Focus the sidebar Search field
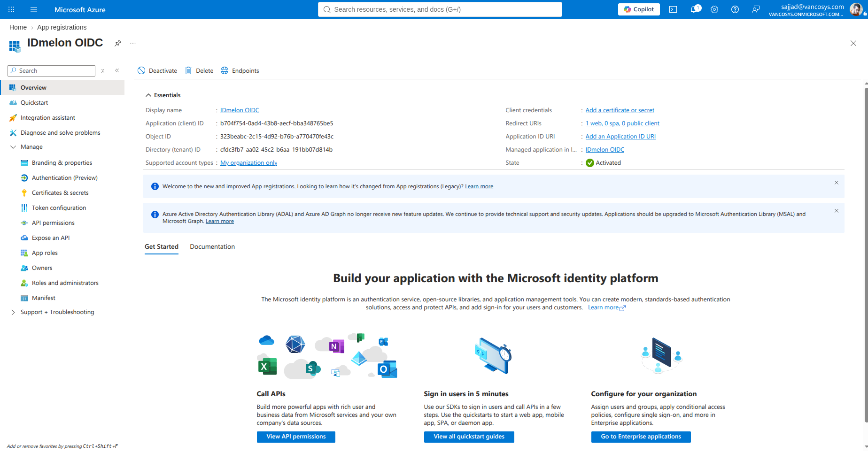The width and height of the screenshot is (868, 453). (x=52, y=71)
